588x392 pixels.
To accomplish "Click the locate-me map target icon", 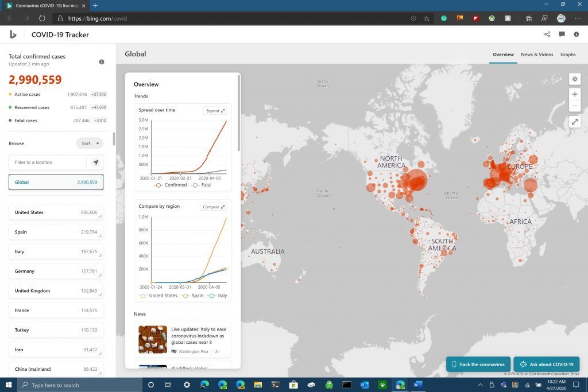I will [574, 79].
